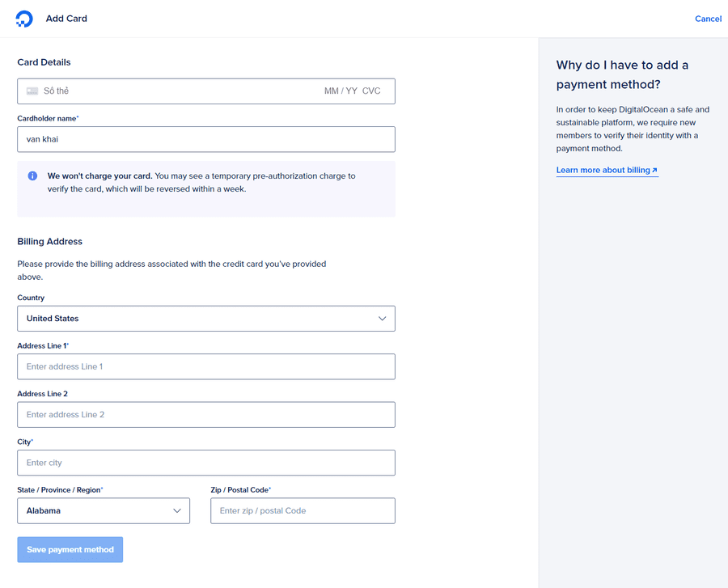Focus the Address Line 1 input
The height and width of the screenshot is (588, 728).
coord(206,366)
